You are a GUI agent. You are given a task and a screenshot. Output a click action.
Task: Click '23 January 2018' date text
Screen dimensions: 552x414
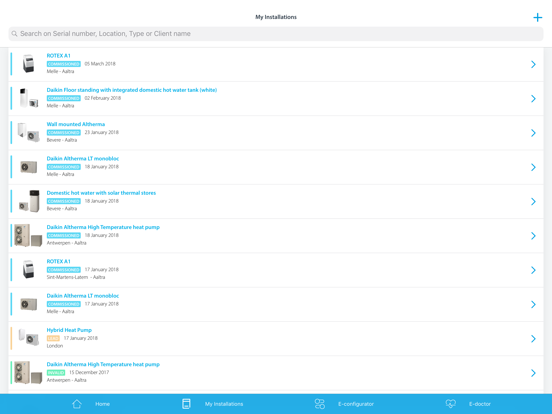point(102,132)
